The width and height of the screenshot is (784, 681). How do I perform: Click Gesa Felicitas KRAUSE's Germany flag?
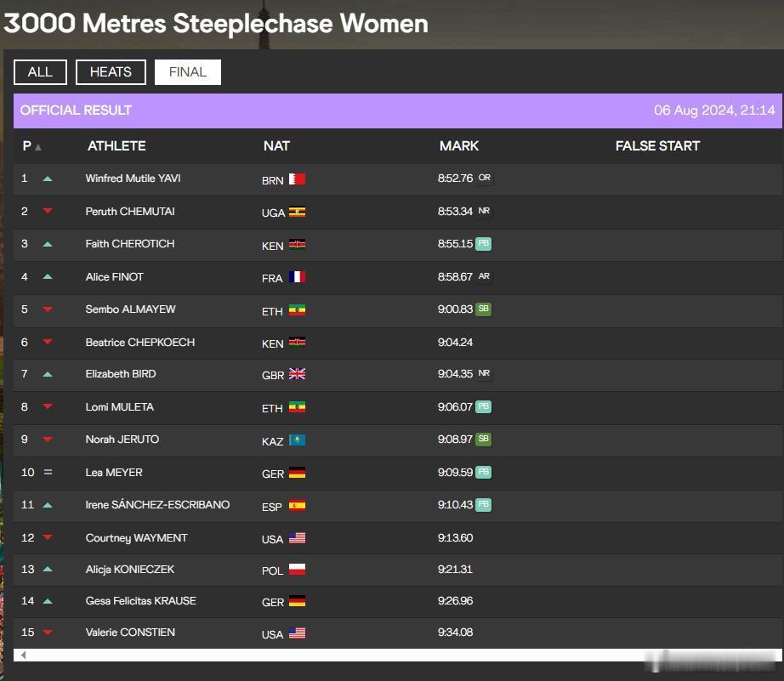click(297, 601)
